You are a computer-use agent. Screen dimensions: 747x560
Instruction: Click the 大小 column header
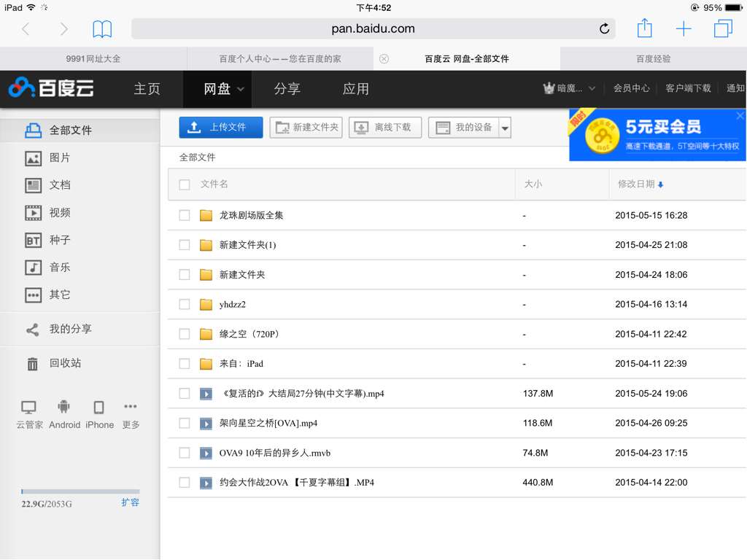(x=533, y=184)
